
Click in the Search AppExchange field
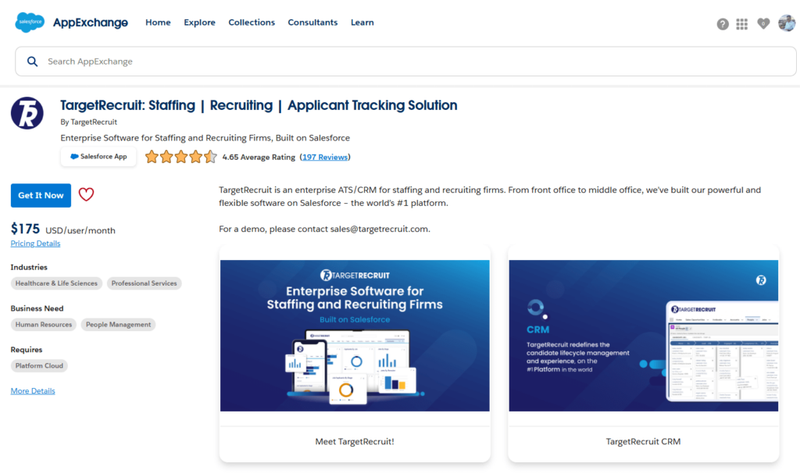pyautogui.click(x=406, y=61)
